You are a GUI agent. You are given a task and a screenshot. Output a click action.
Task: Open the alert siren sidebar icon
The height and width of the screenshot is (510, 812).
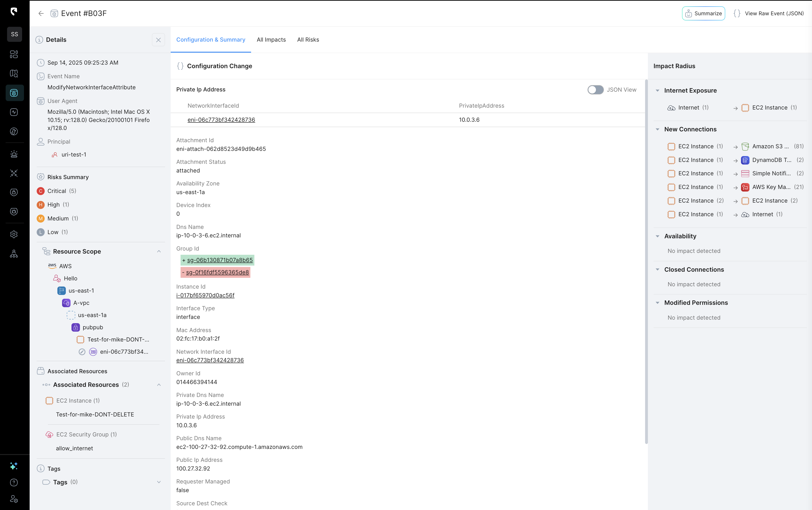tap(14, 154)
